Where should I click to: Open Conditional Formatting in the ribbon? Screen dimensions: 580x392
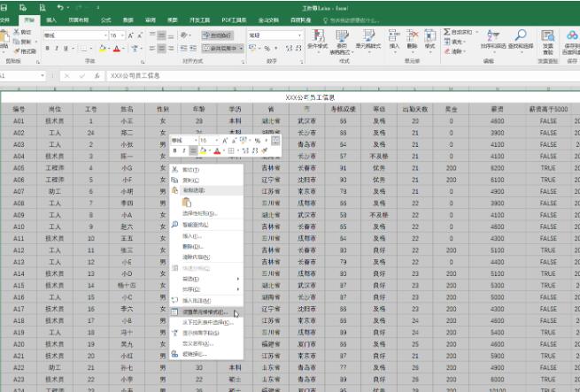point(318,42)
